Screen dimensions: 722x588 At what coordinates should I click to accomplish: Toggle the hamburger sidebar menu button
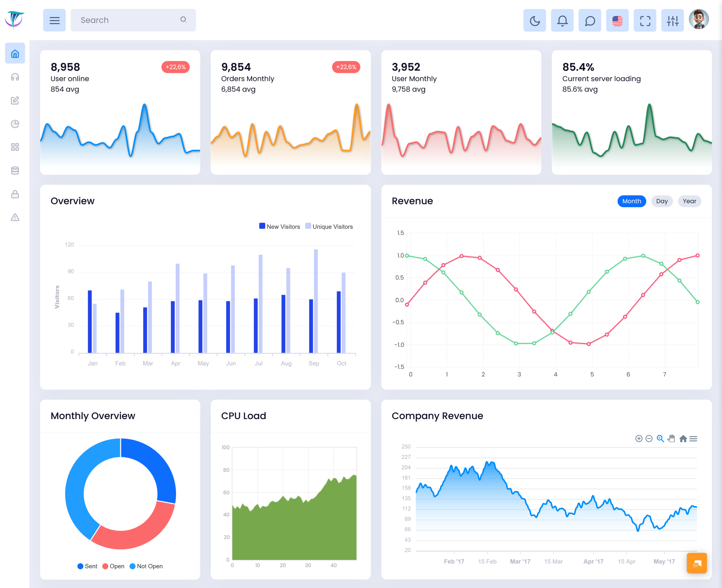54,20
